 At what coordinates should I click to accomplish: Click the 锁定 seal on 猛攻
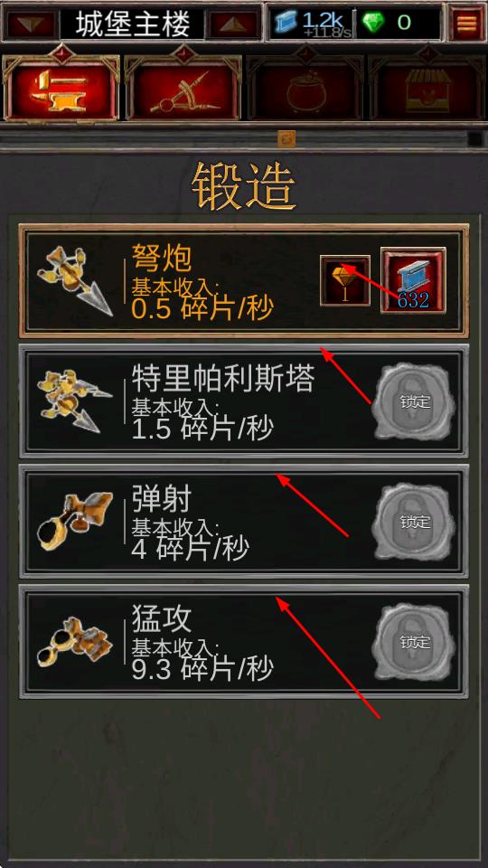click(414, 642)
